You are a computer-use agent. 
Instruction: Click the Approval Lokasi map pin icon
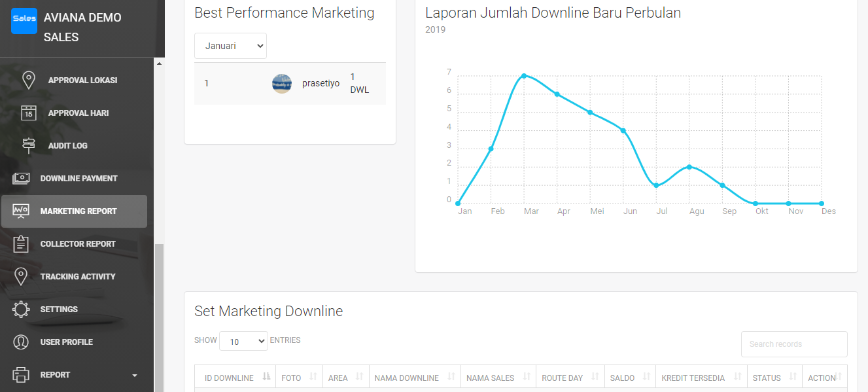tap(28, 80)
